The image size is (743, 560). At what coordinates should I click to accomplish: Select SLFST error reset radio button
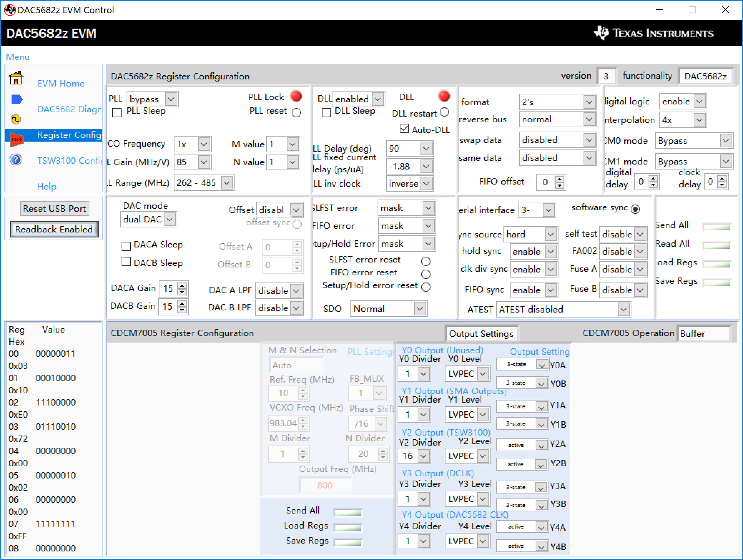click(x=425, y=261)
